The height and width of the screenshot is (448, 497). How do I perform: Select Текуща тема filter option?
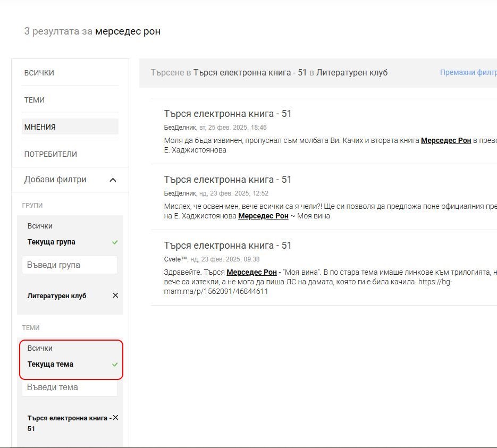50,364
